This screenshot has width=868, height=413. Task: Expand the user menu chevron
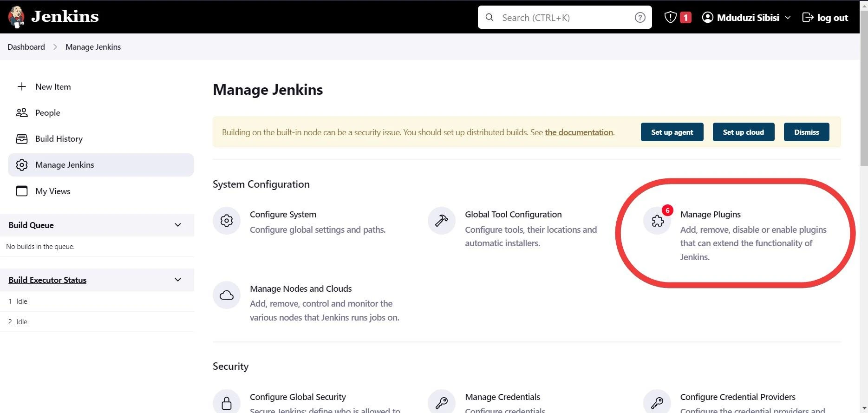coord(788,18)
